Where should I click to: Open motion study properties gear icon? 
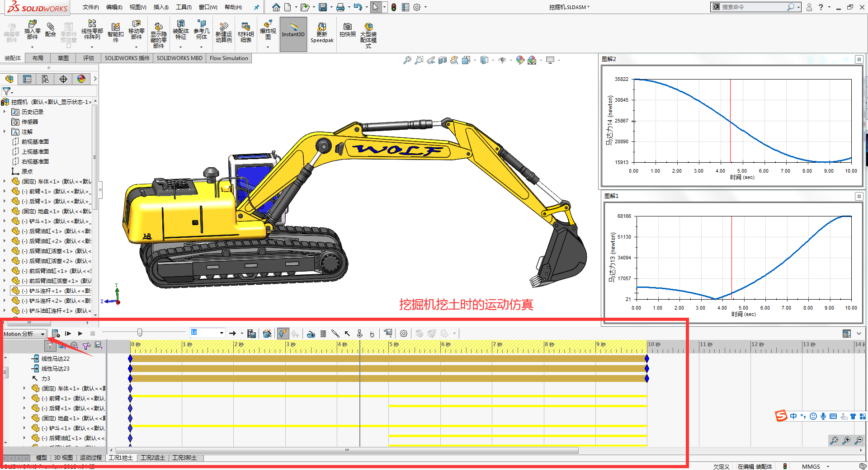pos(404,334)
